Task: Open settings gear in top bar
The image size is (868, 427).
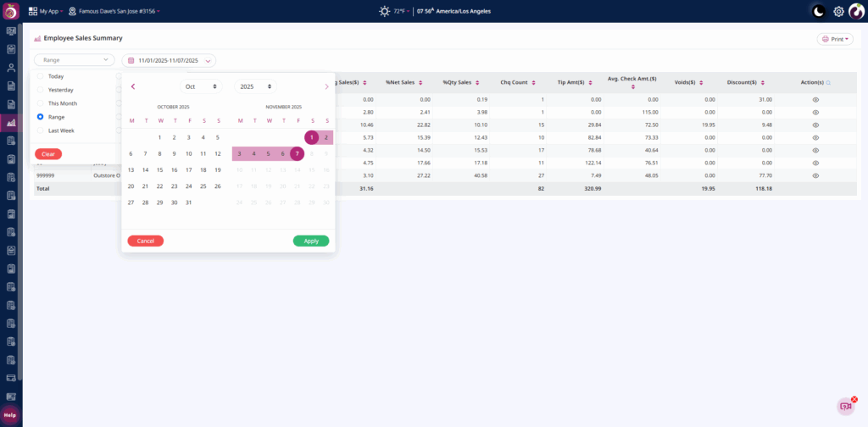Action: [x=838, y=11]
